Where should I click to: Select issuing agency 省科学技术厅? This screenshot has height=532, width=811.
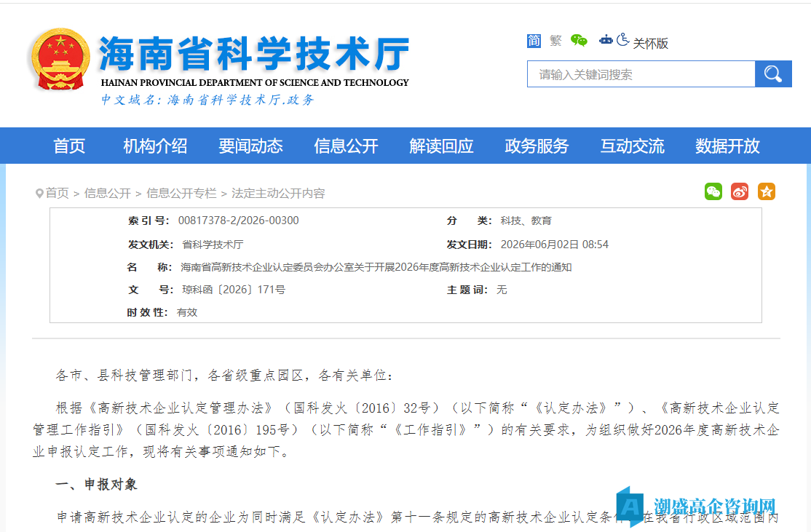pyautogui.click(x=213, y=245)
